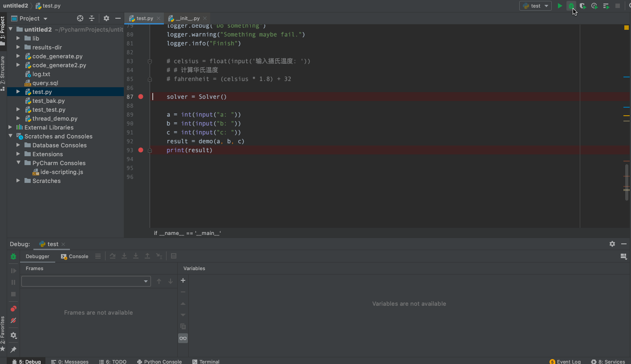Click the Run to Cursor icon

coord(159,256)
